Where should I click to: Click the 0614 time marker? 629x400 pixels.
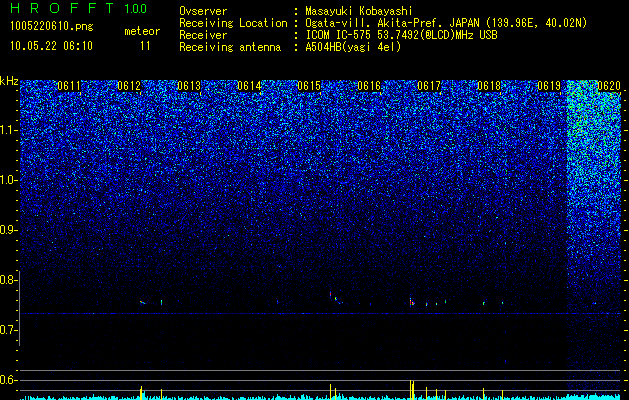pos(249,86)
